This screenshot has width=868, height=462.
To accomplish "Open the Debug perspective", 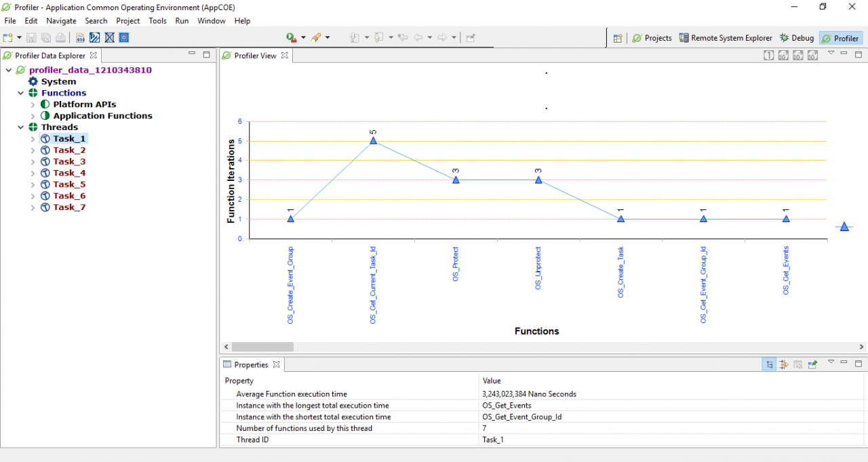I will coord(796,38).
